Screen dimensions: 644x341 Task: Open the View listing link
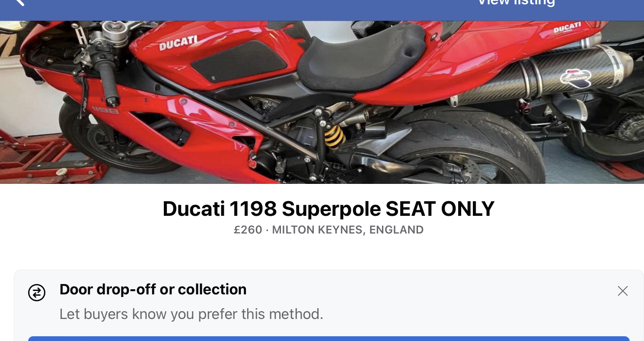pyautogui.click(x=515, y=3)
